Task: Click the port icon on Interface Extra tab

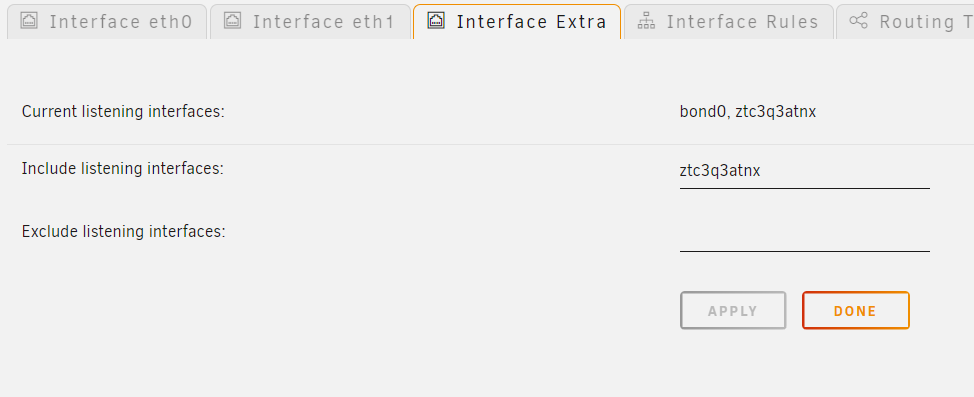Action: [x=436, y=21]
